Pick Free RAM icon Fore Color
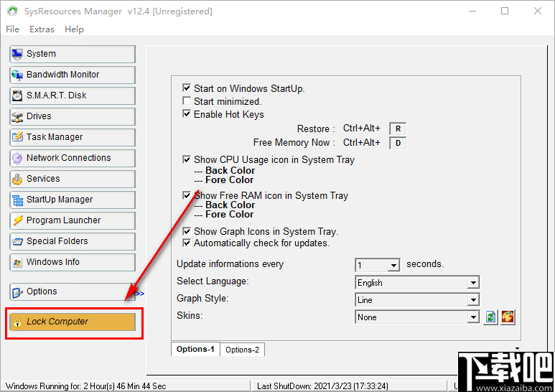 coord(229,215)
